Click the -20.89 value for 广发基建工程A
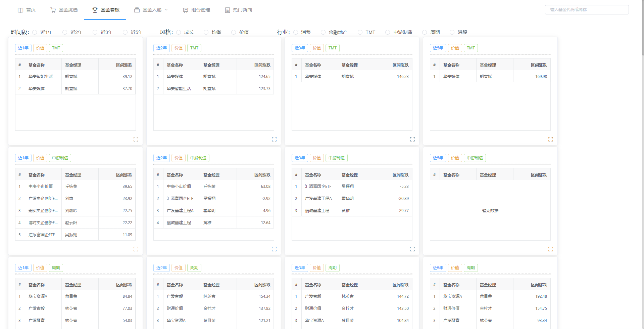Screen dimensions: 644x329 (x=403, y=199)
